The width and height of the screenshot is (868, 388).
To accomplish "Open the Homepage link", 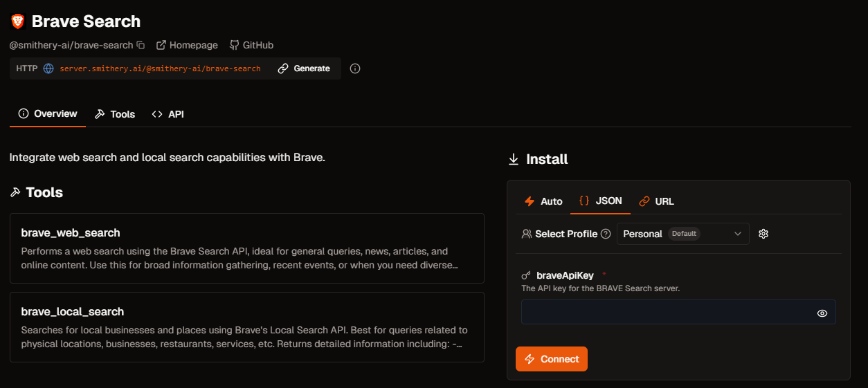I will pos(187,45).
